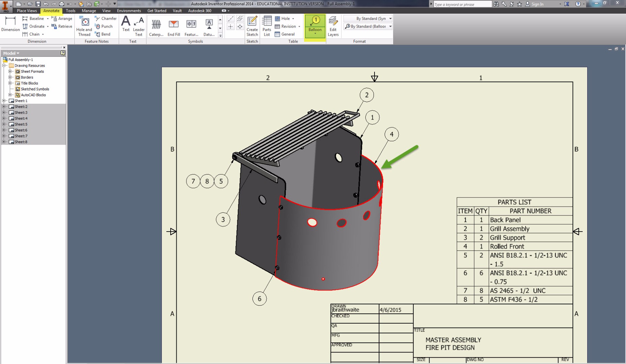Open the Tools tab
Viewport: 626px width, 364px height.
(70, 11)
